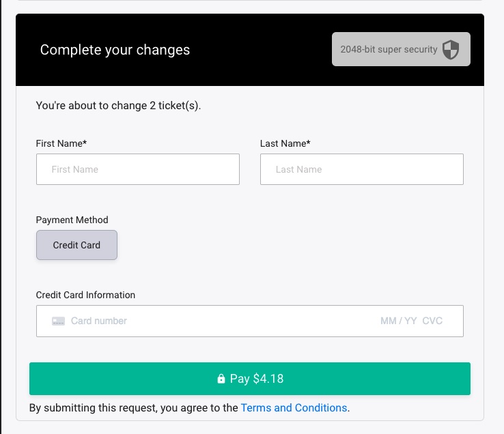Image resolution: width=504 pixels, height=434 pixels.
Task: Focus the MM / YY expiry field
Action: pyautogui.click(x=398, y=321)
